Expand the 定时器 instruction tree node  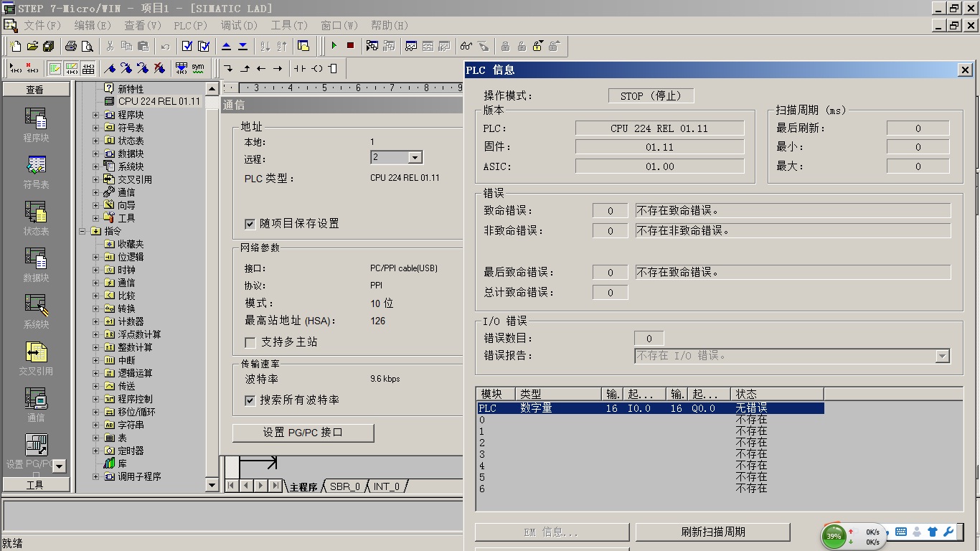(96, 451)
